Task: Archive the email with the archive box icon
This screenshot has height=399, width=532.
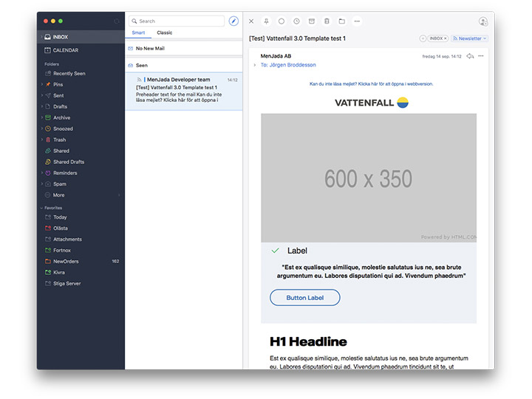Action: [x=312, y=21]
